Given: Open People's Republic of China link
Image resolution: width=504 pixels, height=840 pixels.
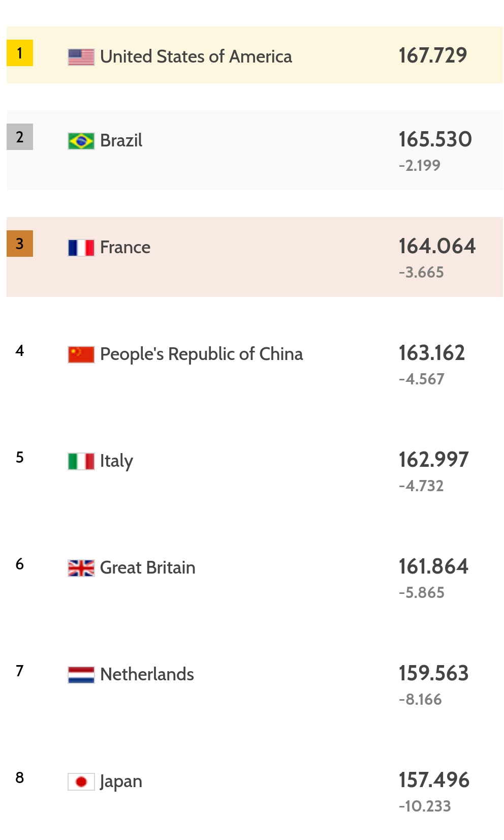Looking at the screenshot, I should (201, 354).
